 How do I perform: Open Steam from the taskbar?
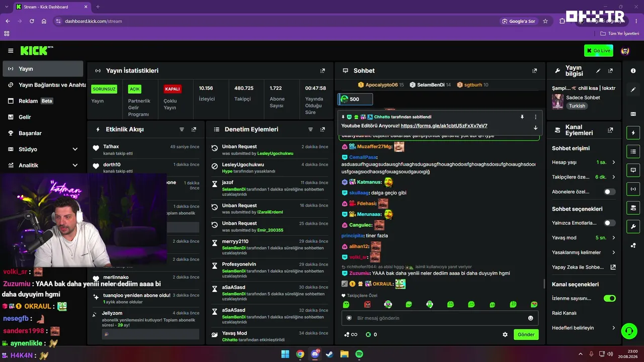pyautogui.click(x=330, y=354)
